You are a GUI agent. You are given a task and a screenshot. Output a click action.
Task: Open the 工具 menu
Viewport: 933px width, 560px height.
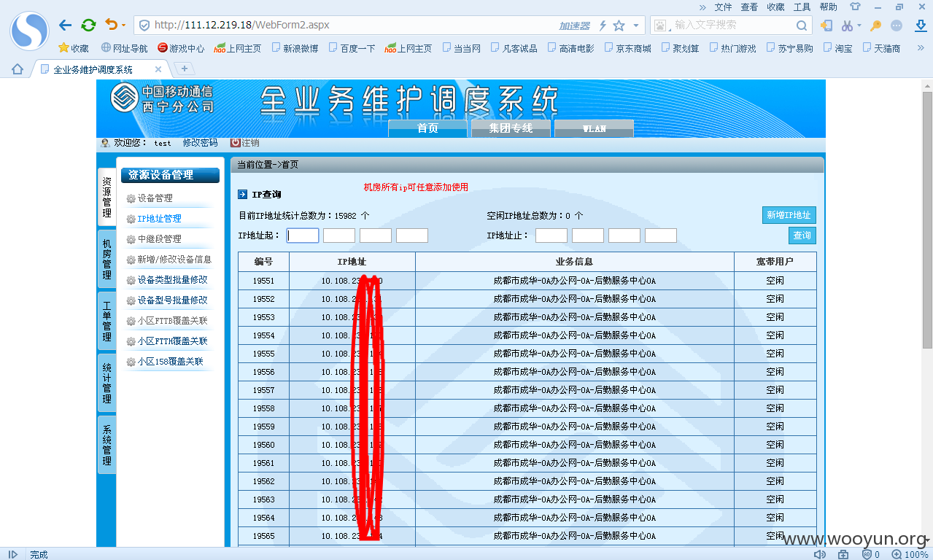(x=802, y=7)
